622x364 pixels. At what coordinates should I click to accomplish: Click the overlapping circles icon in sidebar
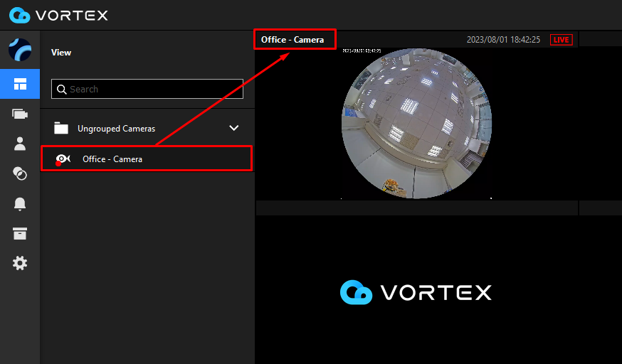[x=20, y=173]
